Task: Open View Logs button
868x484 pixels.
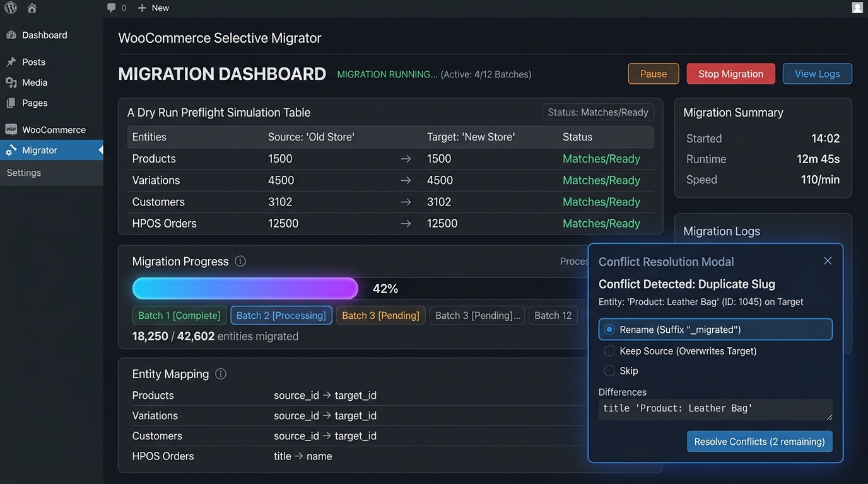Action: click(x=818, y=74)
